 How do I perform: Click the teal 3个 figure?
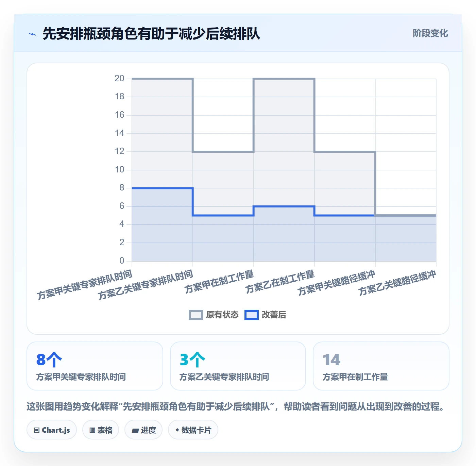(192, 360)
